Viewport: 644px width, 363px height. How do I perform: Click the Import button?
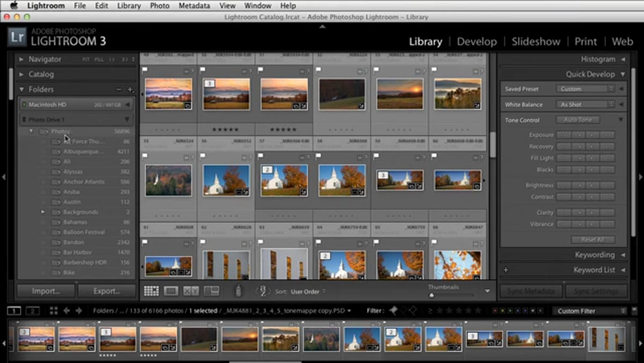(46, 291)
